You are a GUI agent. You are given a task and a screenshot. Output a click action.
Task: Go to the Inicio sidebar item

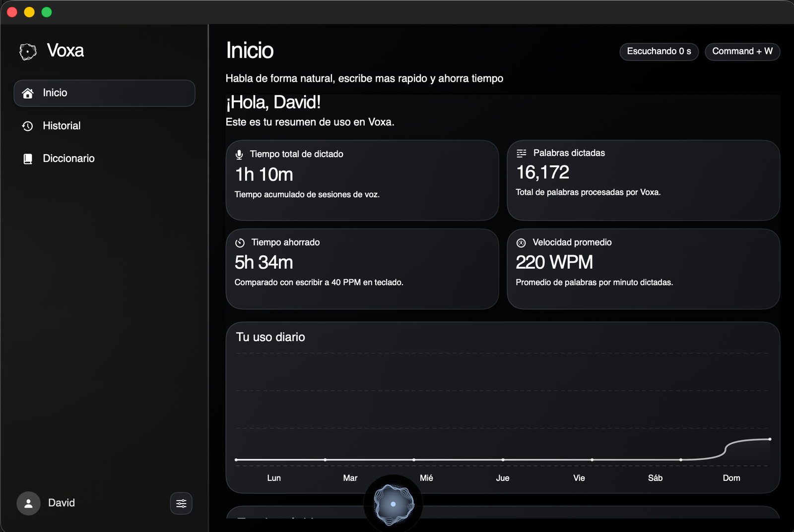[x=104, y=93]
